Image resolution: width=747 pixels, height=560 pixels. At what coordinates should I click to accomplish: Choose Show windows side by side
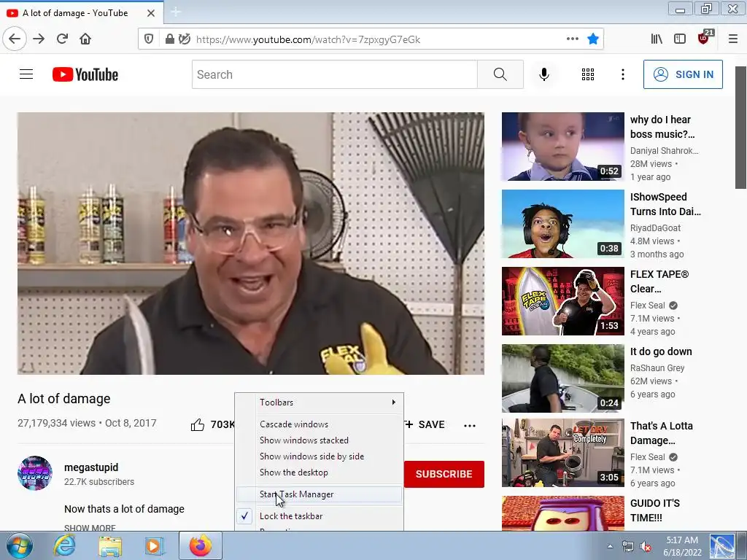click(x=320, y=456)
